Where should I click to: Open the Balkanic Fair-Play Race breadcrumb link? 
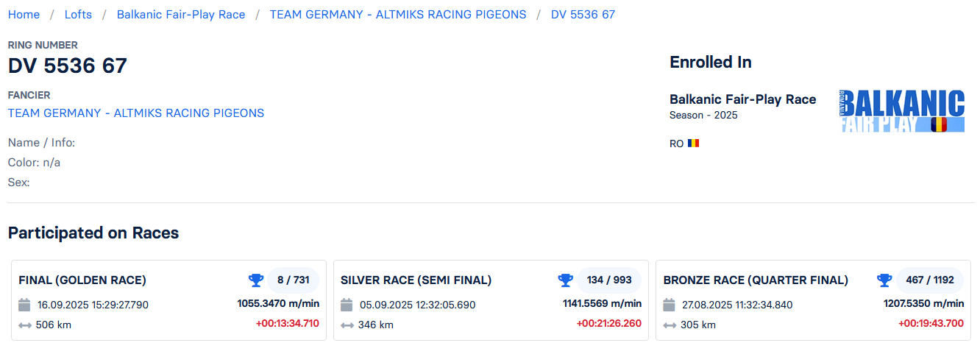181,15
